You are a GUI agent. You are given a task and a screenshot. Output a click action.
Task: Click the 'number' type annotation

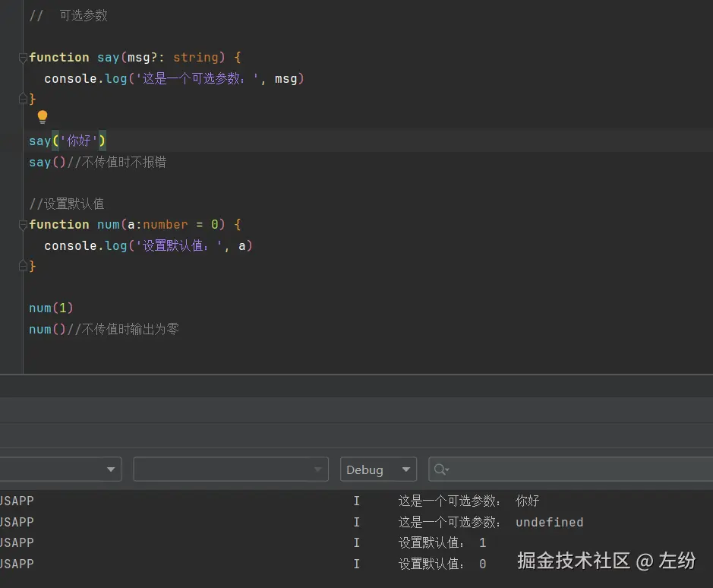coord(166,224)
